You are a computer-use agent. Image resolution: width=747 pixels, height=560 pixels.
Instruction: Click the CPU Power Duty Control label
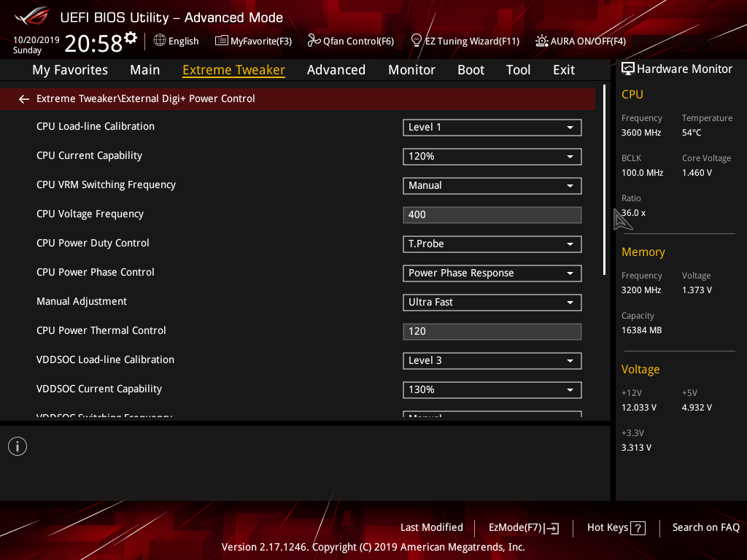click(93, 243)
